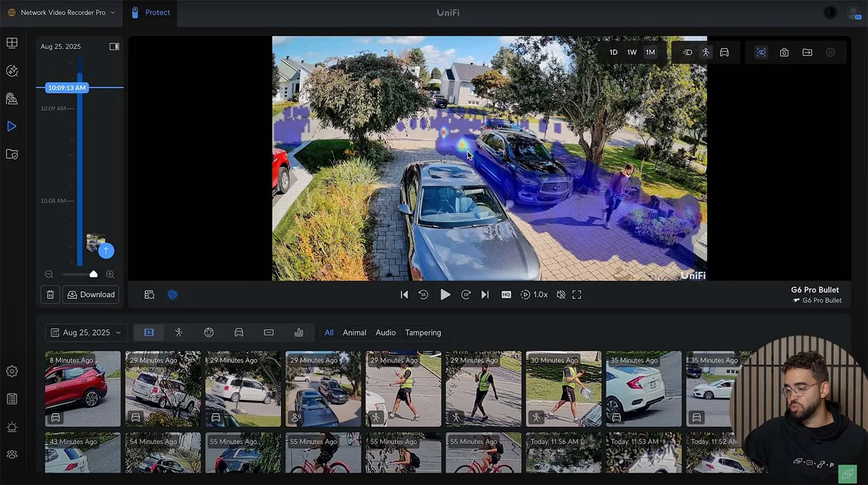Forward 10 seconds
This screenshot has height=485, width=868.
click(x=466, y=295)
